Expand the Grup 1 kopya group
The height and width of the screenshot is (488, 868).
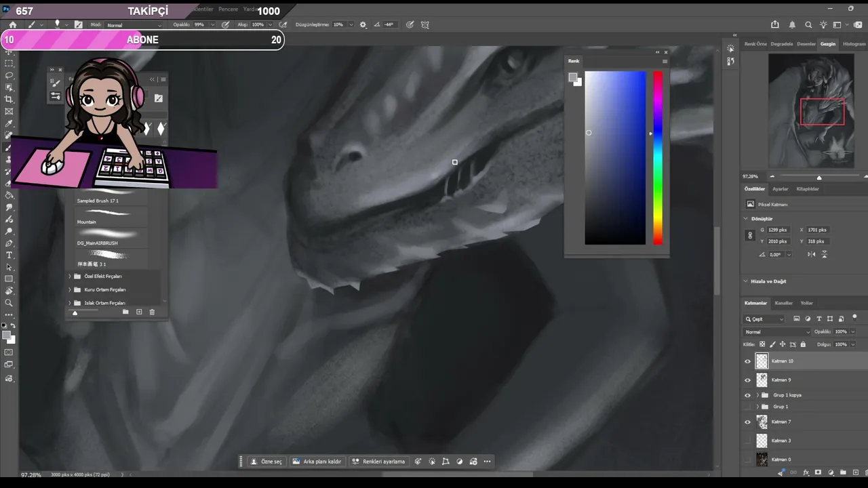click(757, 395)
